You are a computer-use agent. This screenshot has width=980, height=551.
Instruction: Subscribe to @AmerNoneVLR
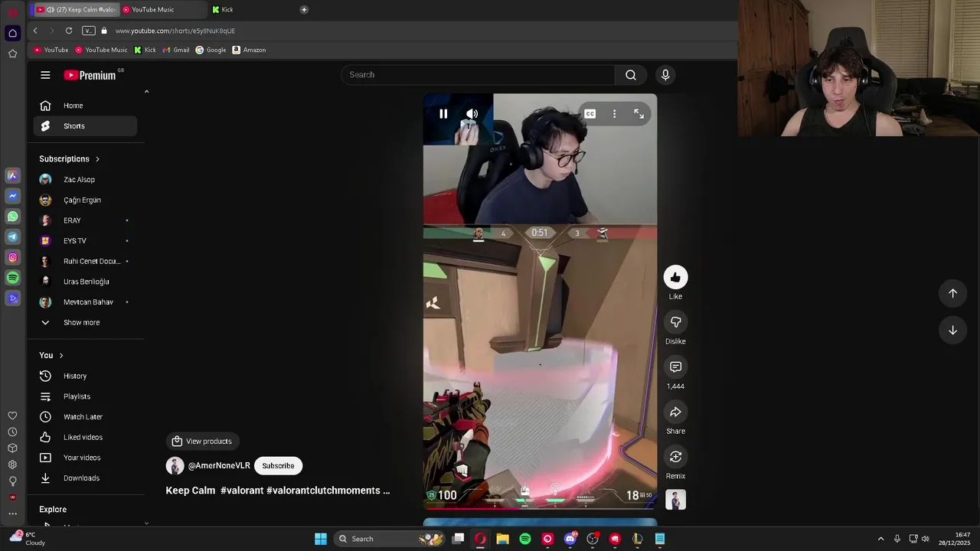tap(278, 465)
